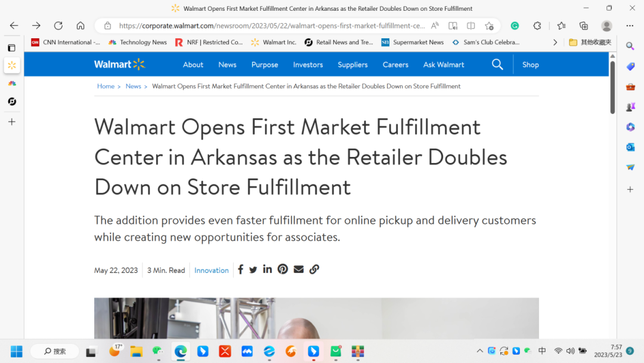Go to Home breadcrumb

106,87
